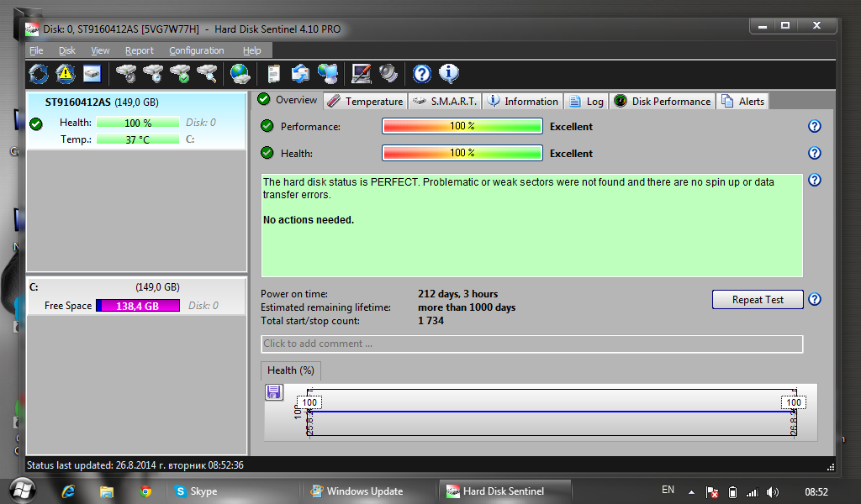Click the network signal tray icon
The width and height of the screenshot is (861, 504).
point(753,492)
